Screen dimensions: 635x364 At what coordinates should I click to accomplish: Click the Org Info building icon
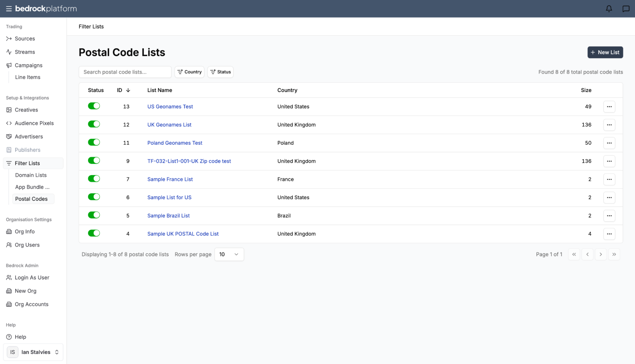pos(9,232)
